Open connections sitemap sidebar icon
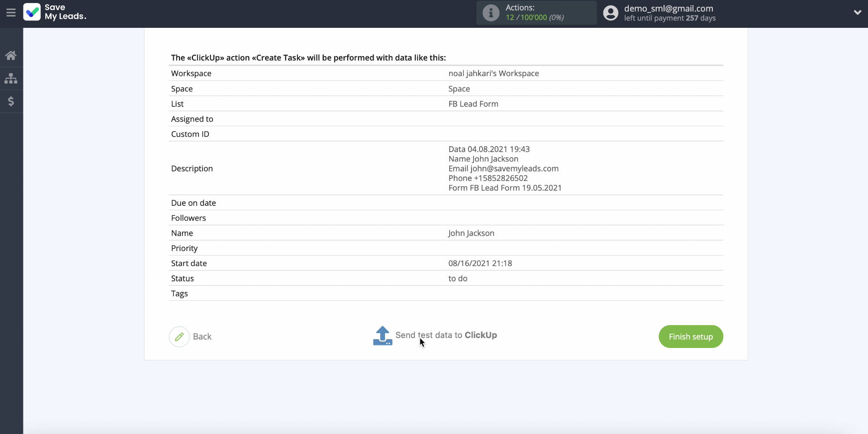 pyautogui.click(x=11, y=79)
